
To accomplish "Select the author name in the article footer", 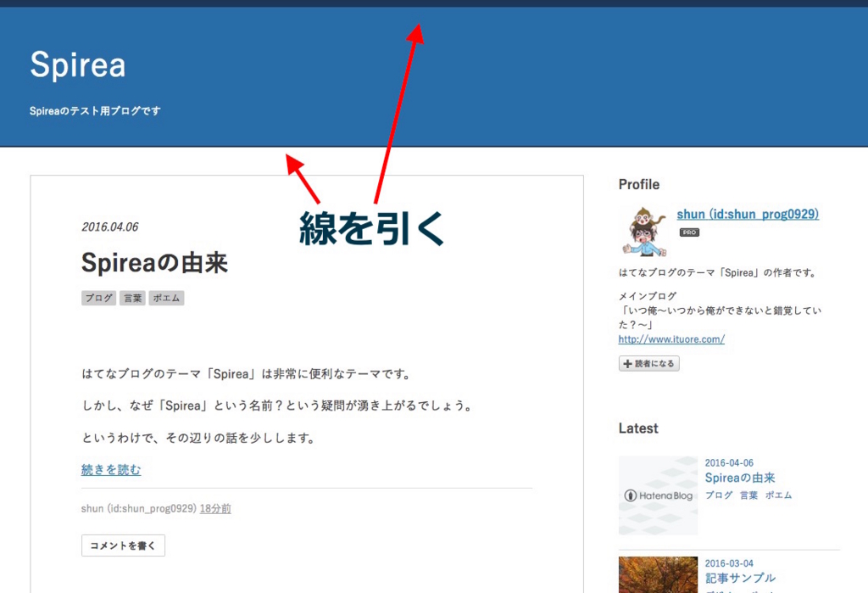I will (x=138, y=509).
